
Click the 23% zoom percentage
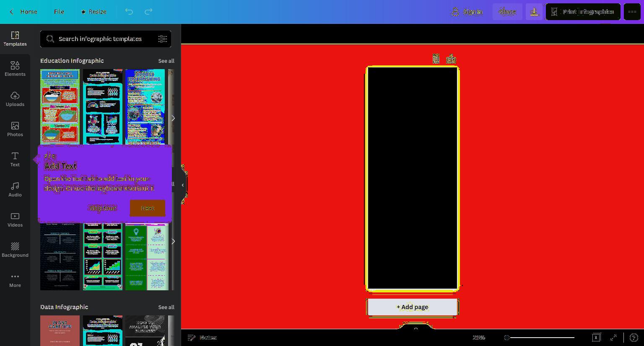coord(479,338)
